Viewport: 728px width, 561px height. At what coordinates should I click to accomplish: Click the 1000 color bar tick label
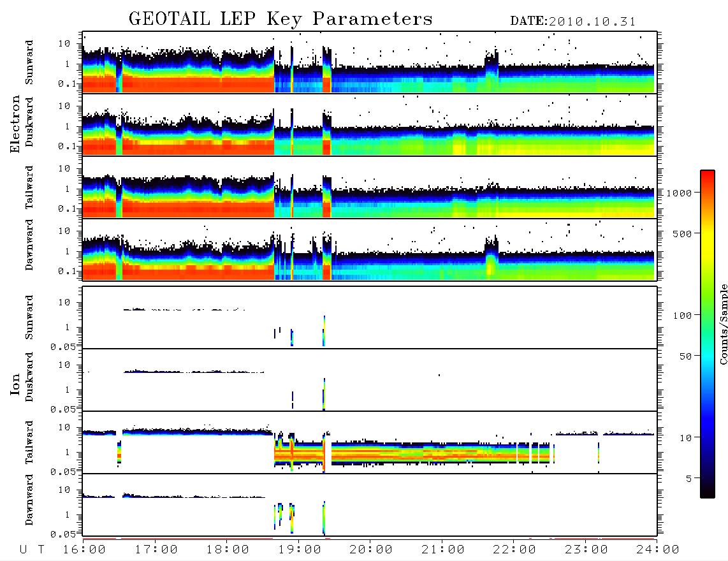(679, 193)
